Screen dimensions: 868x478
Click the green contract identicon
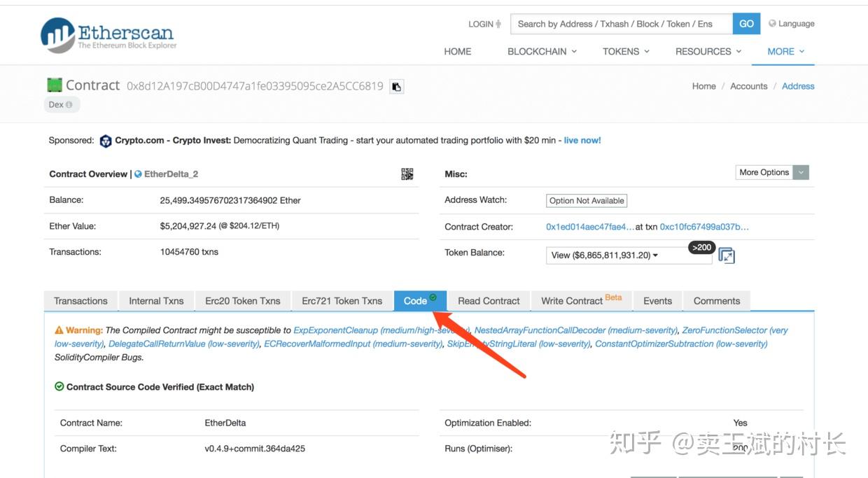click(55, 85)
